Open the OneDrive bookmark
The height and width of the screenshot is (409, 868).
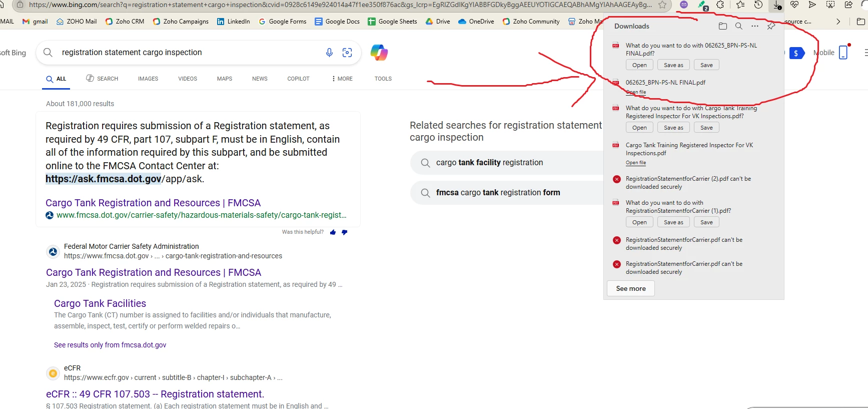[476, 22]
